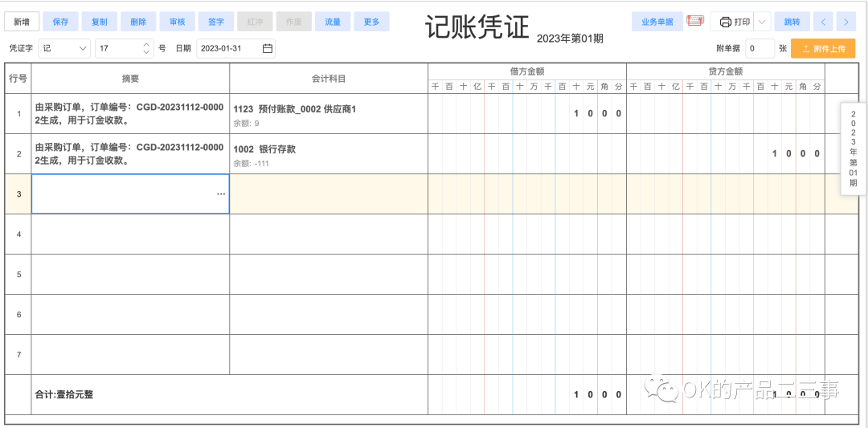Image resolution: width=868 pixels, height=428 pixels.
Task: Click the 附件上传 button
Action: point(823,48)
